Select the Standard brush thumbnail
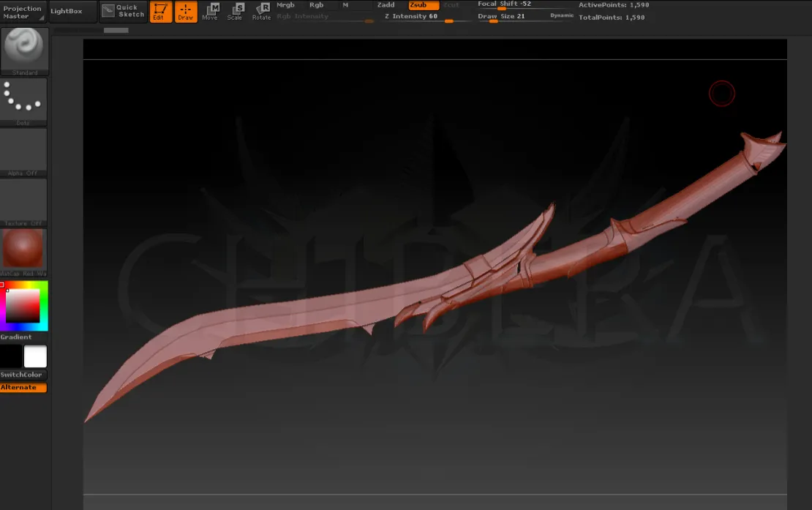812x510 pixels. [x=26, y=50]
